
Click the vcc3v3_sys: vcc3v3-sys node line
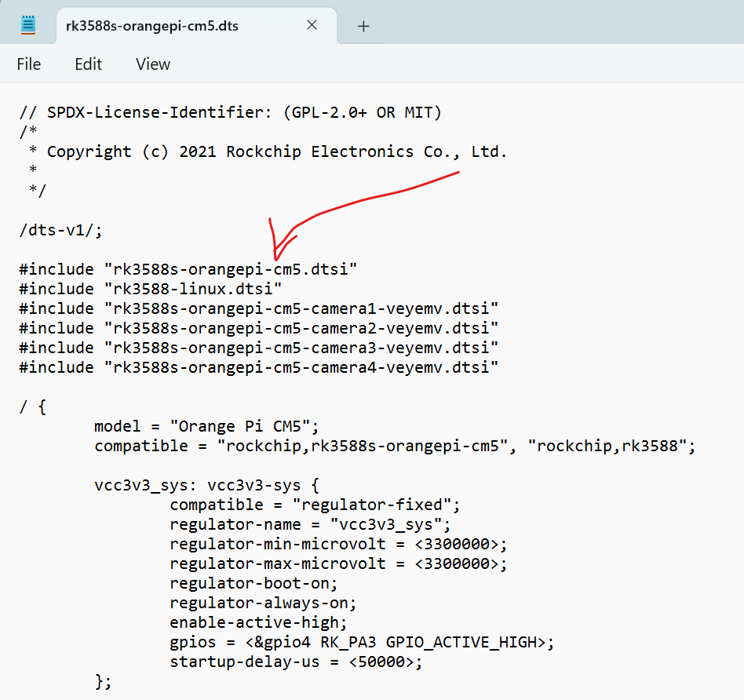point(206,485)
